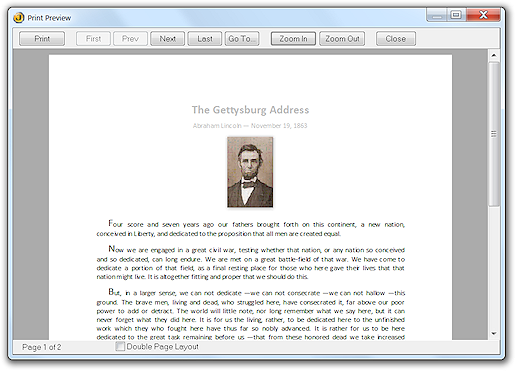Screen dimensions: 516x371
Task: Click the Abraham Lincoln portrait image
Action: 250,172
